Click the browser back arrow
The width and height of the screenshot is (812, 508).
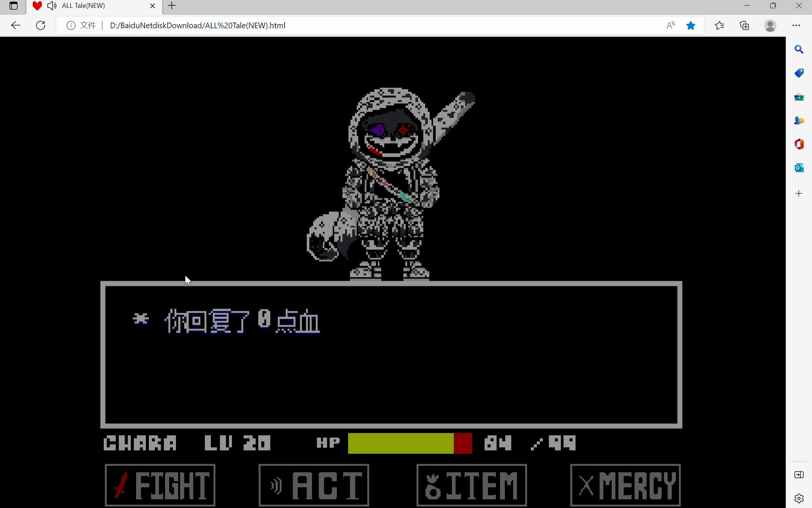click(15, 25)
